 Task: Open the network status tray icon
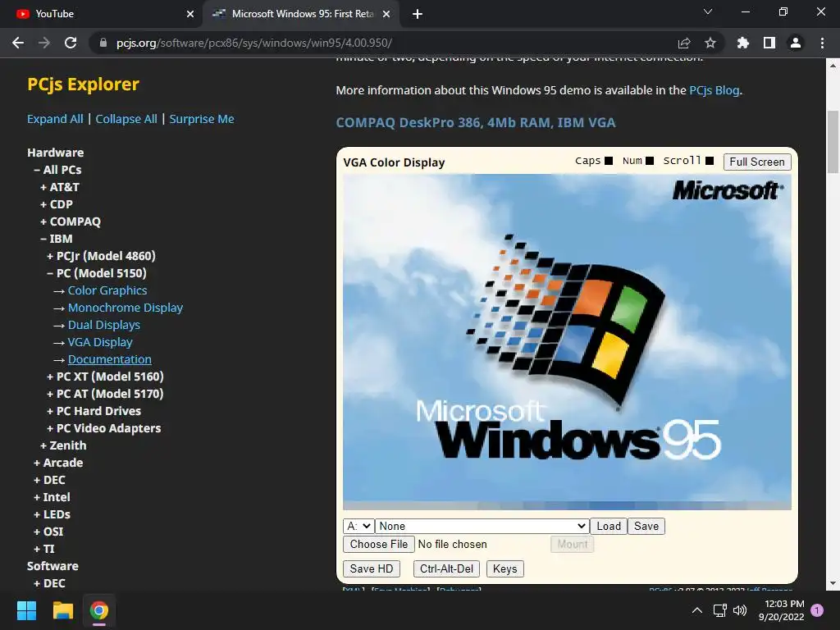coord(719,610)
